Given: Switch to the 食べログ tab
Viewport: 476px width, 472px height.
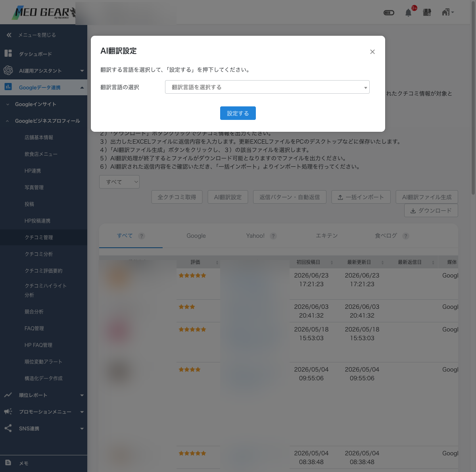Looking at the screenshot, I should (386, 236).
